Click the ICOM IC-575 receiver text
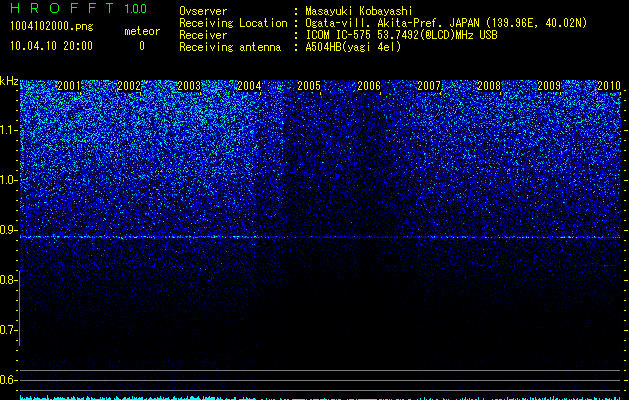 pyautogui.click(x=401, y=35)
